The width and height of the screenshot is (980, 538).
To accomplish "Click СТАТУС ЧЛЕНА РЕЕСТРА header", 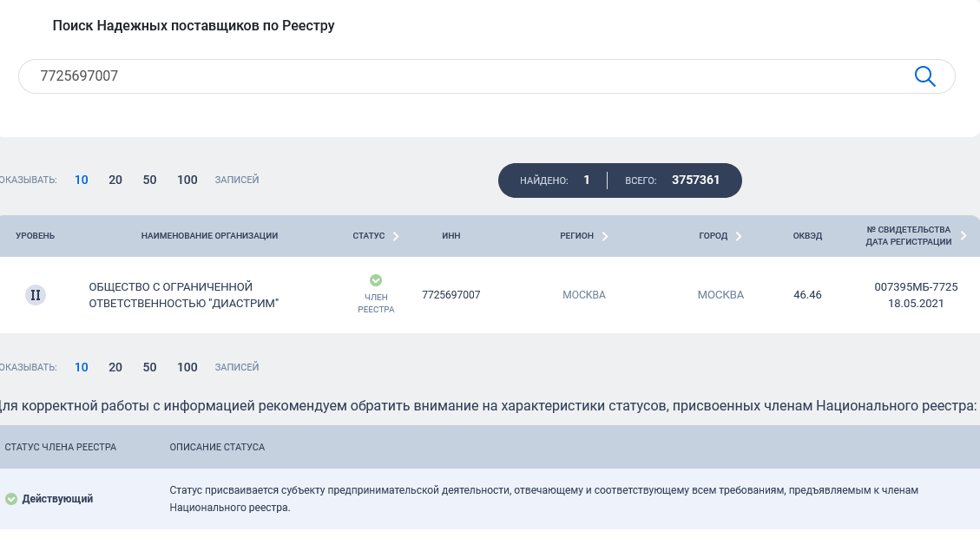I will 61,447.
